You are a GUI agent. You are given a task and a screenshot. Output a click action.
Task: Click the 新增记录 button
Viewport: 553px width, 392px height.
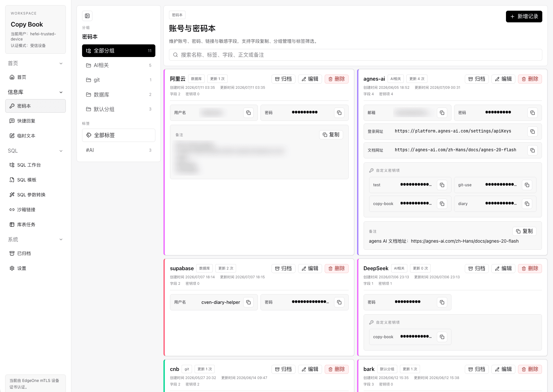pos(524,17)
